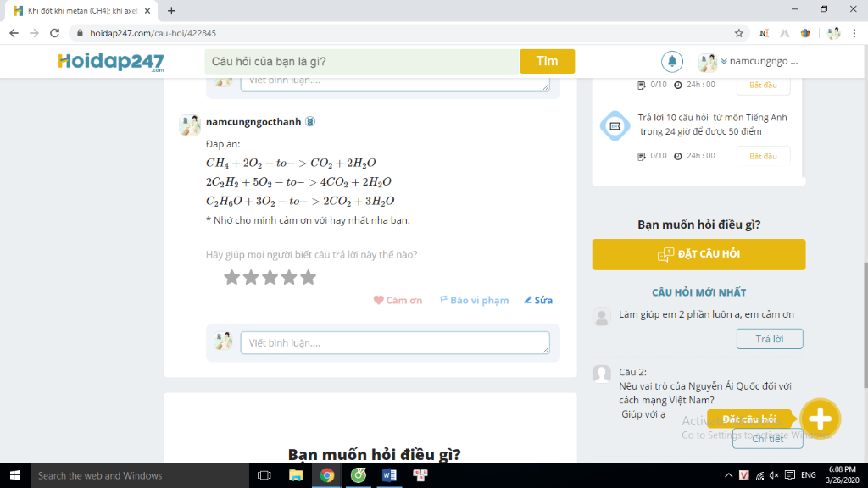Click the Chrome profile avatar icon
Screen dimensions: 868x488
[x=834, y=33]
